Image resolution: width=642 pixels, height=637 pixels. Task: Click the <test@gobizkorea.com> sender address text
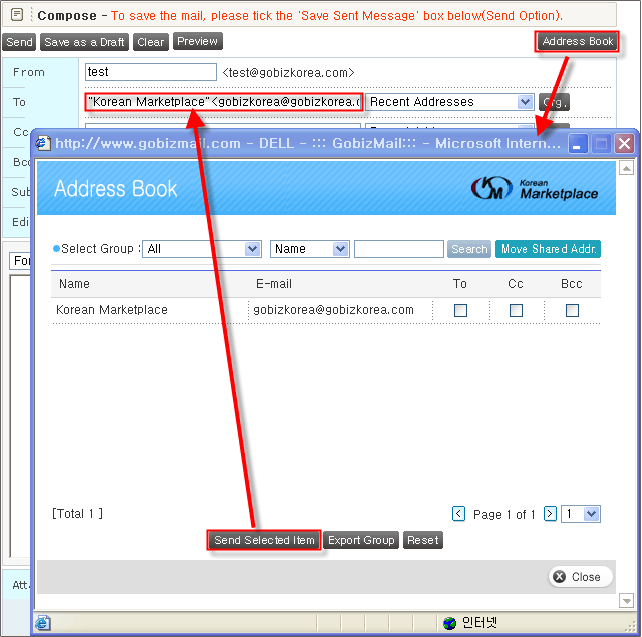point(288,72)
